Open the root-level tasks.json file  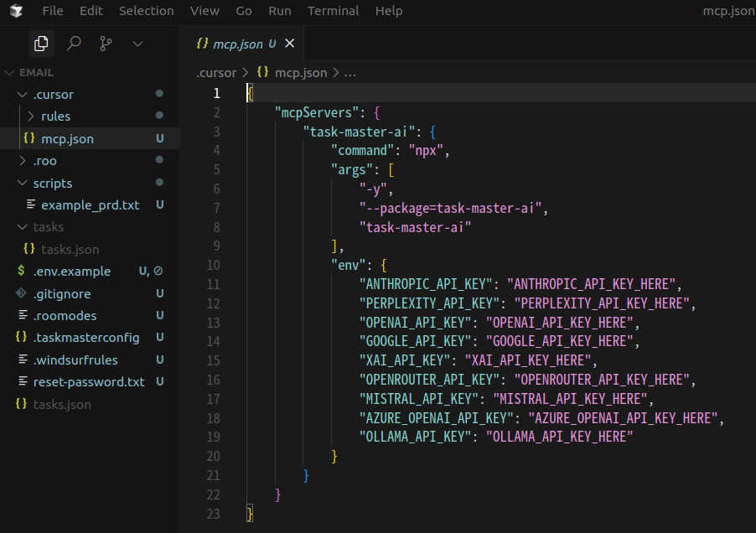tap(90, 404)
